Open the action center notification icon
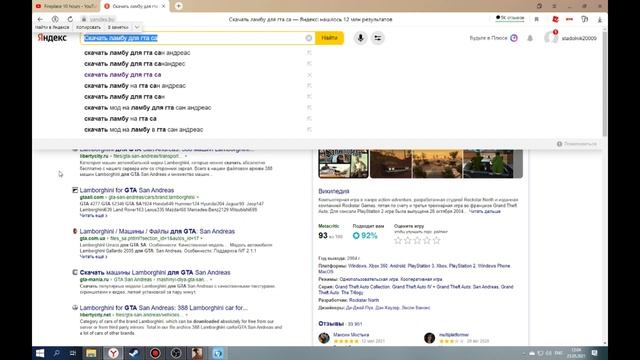 pos(595,353)
